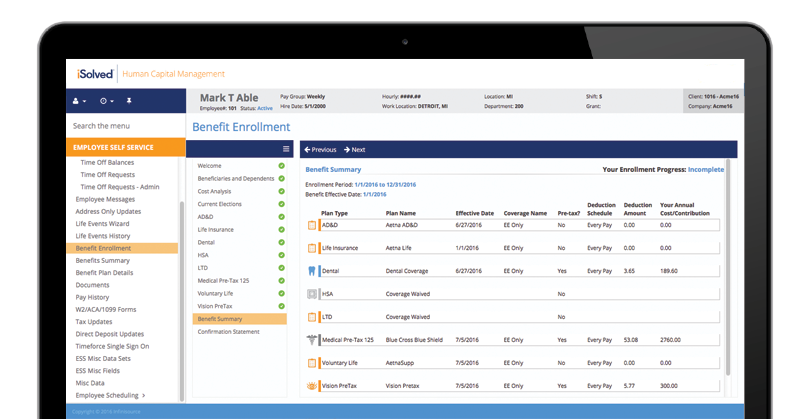Click the left menu scrollbar
Image resolution: width=802 pixels, height=419 pixels.
click(x=182, y=302)
